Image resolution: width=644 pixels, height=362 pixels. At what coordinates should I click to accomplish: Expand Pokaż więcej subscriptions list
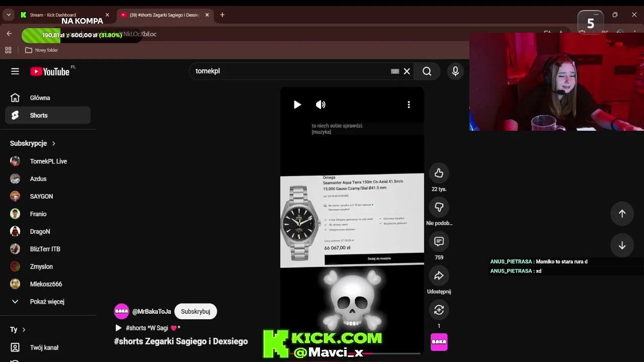48,302
